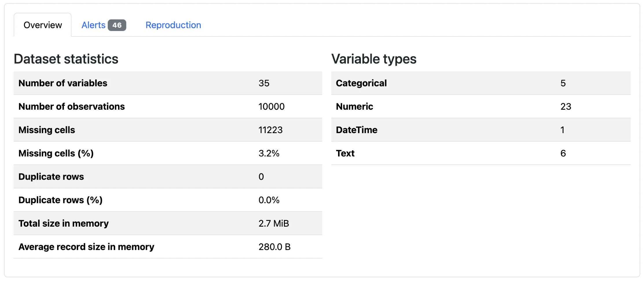The height and width of the screenshot is (288, 644).
Task: Click the Total size in memory value
Action: pos(273,223)
